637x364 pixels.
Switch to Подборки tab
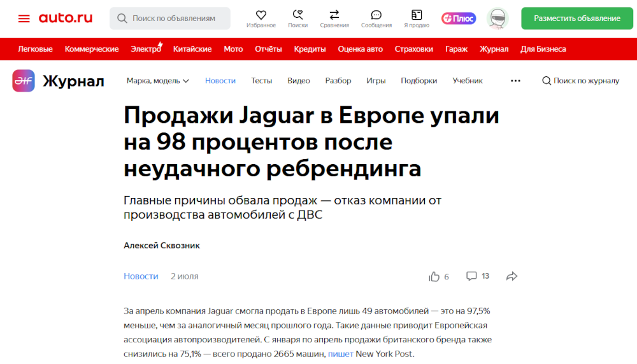(x=419, y=81)
